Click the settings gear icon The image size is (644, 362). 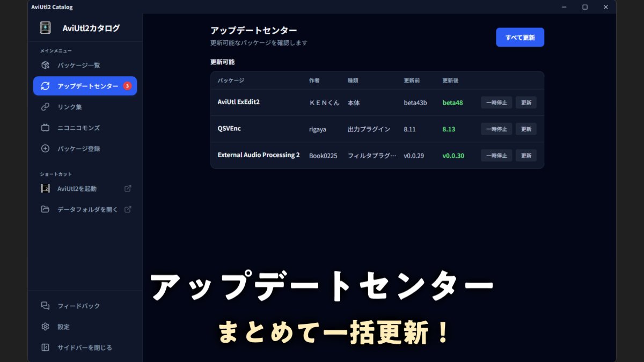[x=46, y=327]
